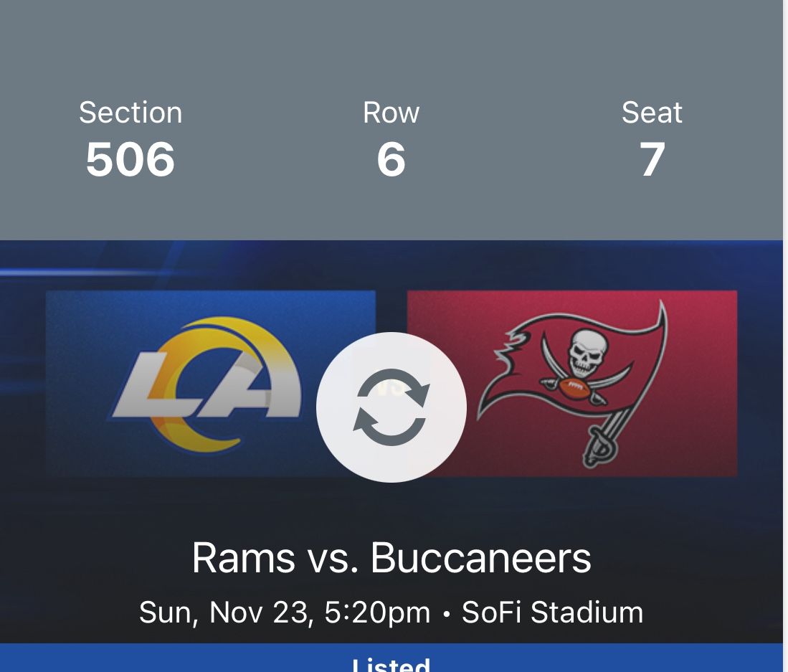Tap the circular refresh arrows icon
Screen dimensions: 788x672
point(391,407)
